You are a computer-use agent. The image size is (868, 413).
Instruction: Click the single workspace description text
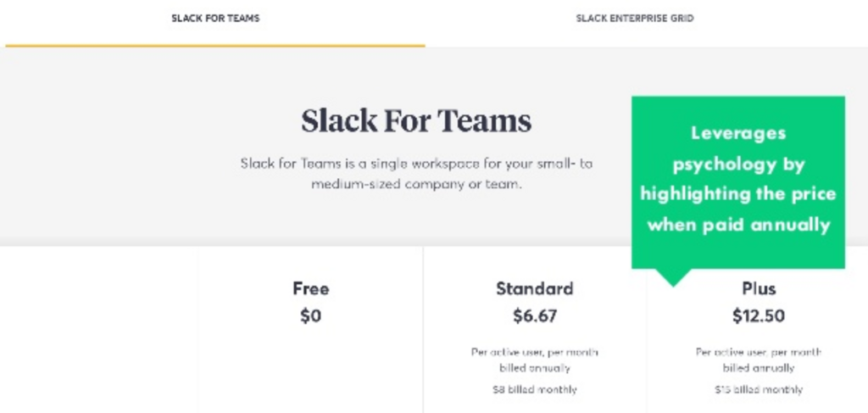(x=416, y=173)
